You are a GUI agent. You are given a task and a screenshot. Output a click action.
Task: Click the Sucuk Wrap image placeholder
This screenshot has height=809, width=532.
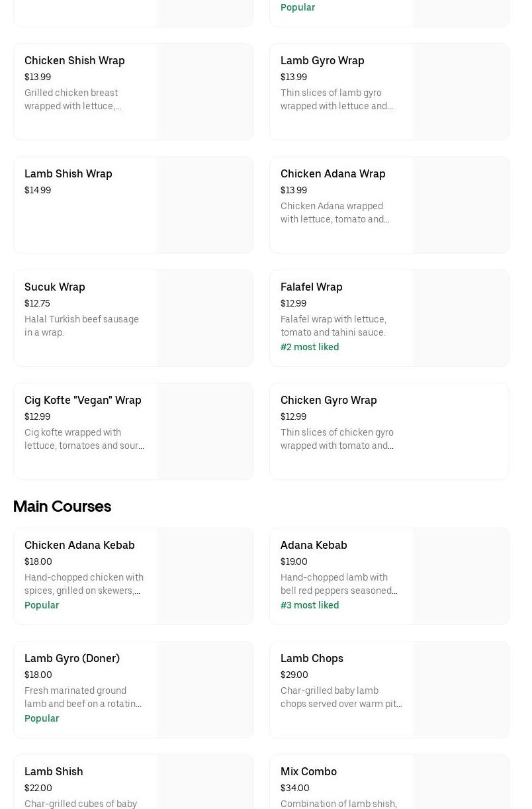click(x=204, y=318)
